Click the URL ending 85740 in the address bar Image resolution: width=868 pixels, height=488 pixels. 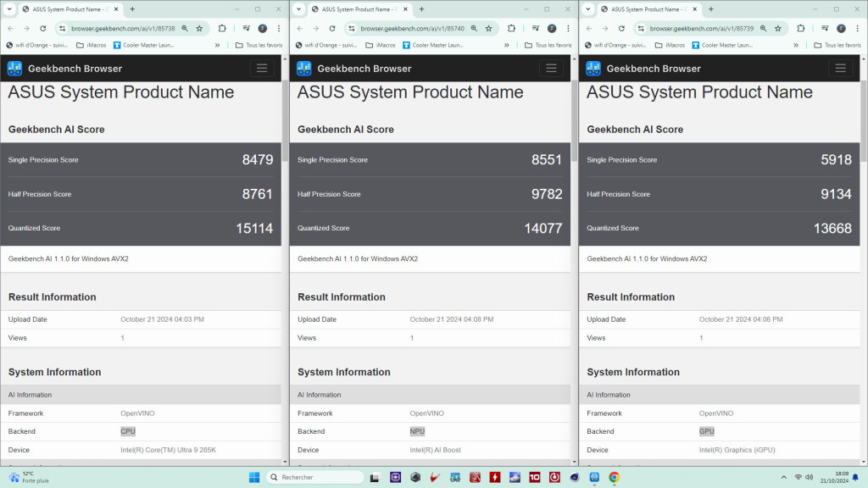[413, 28]
